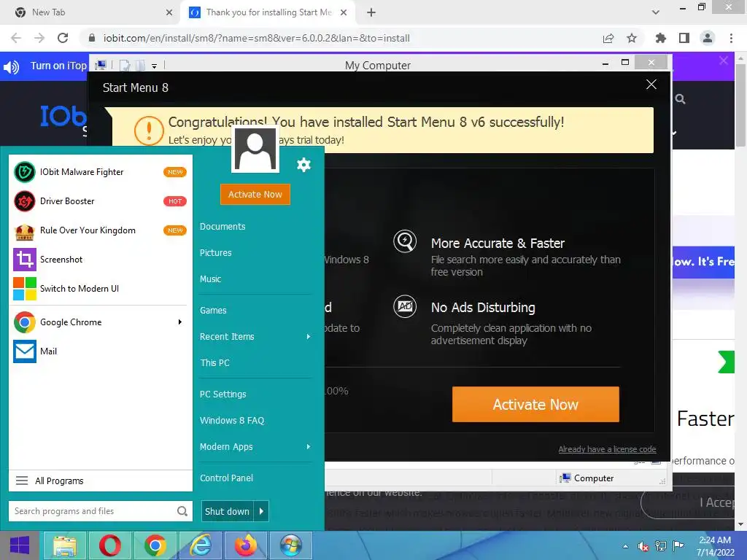Open Control Panel from start menu

tap(226, 478)
